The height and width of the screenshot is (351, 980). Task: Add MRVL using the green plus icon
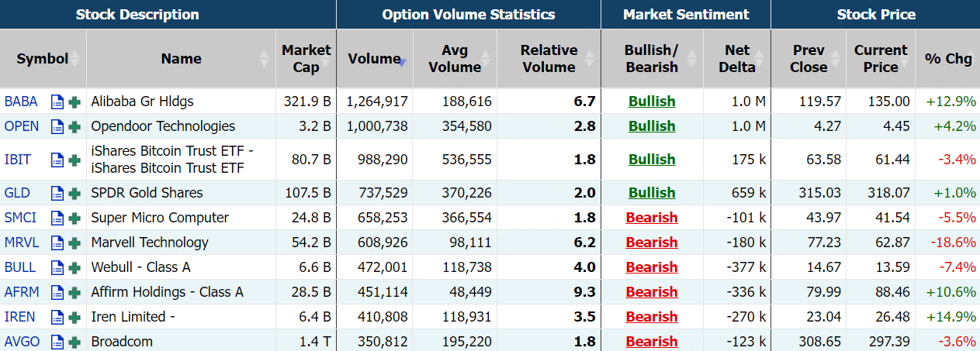(74, 243)
